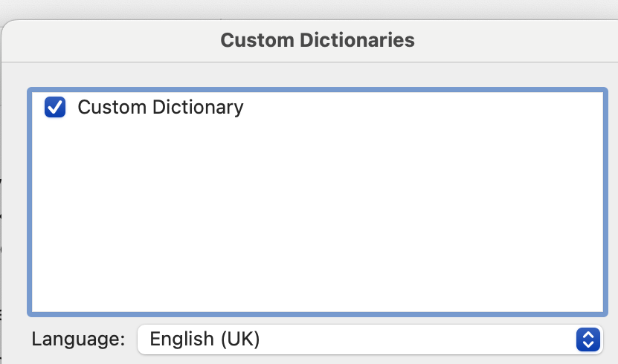Image resolution: width=618 pixels, height=364 pixels.
Task: Open the Language dropdown menu
Action: tap(370, 340)
